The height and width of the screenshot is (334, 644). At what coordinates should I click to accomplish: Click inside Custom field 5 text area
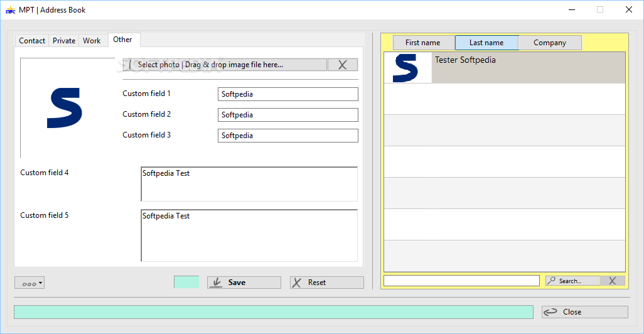(249, 235)
